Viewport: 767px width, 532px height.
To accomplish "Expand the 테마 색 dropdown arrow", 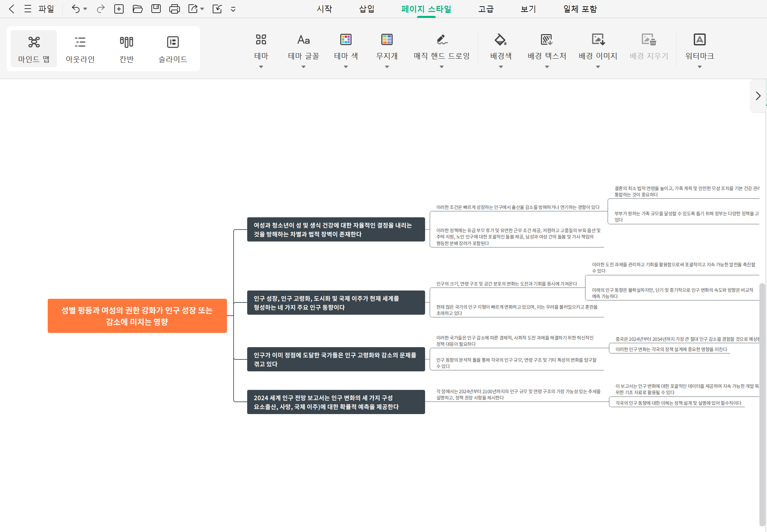I will [x=346, y=67].
